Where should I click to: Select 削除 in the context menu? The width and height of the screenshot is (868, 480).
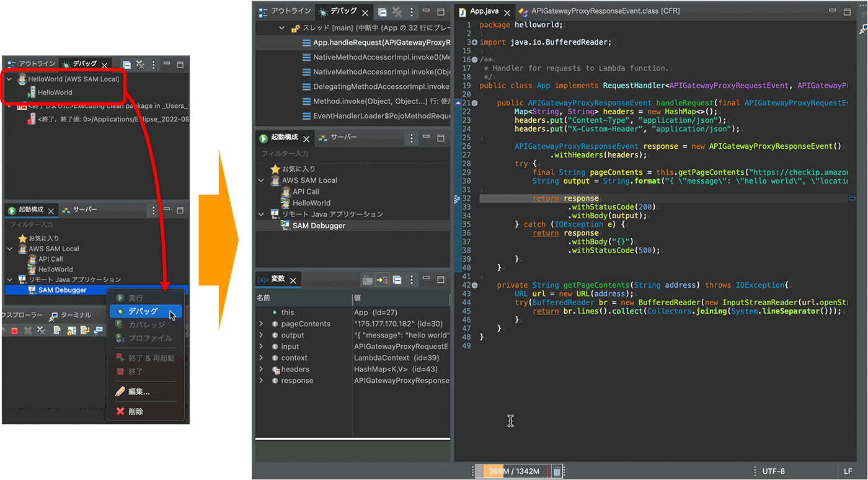coord(135,412)
